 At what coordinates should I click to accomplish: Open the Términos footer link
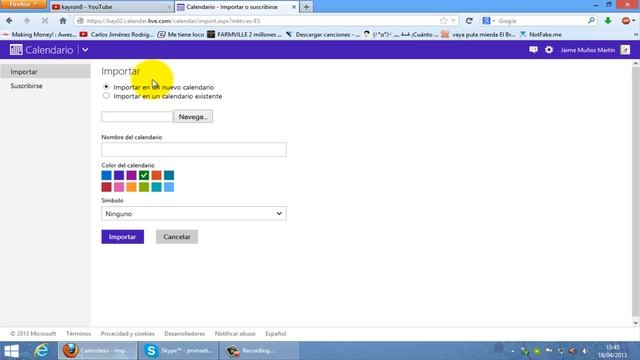pyautogui.click(x=78, y=333)
